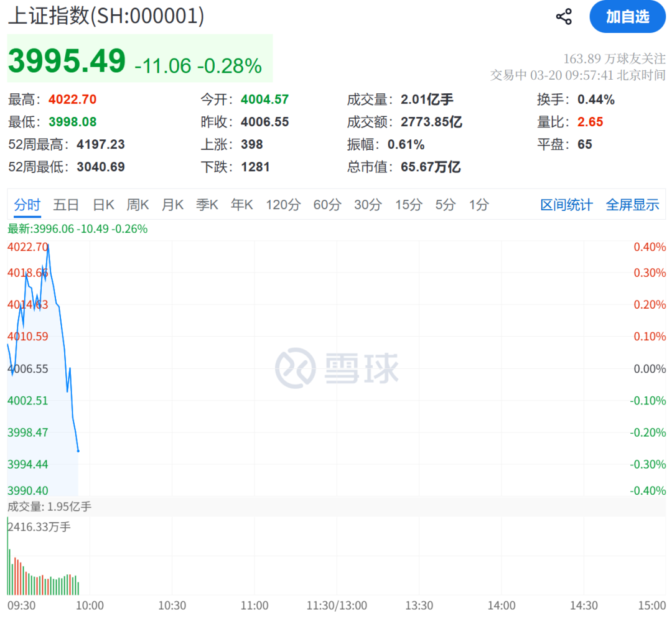Select the 分时 chart tab
The width and height of the screenshot is (672, 621).
pyautogui.click(x=27, y=205)
